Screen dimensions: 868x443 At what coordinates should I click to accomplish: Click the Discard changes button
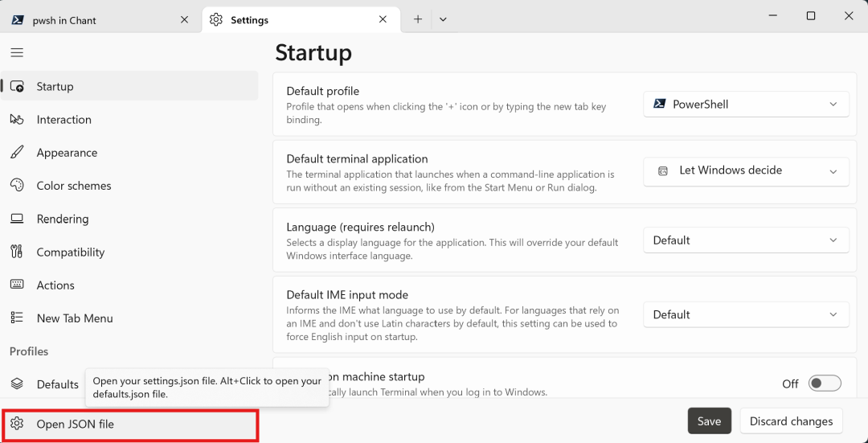coord(790,421)
